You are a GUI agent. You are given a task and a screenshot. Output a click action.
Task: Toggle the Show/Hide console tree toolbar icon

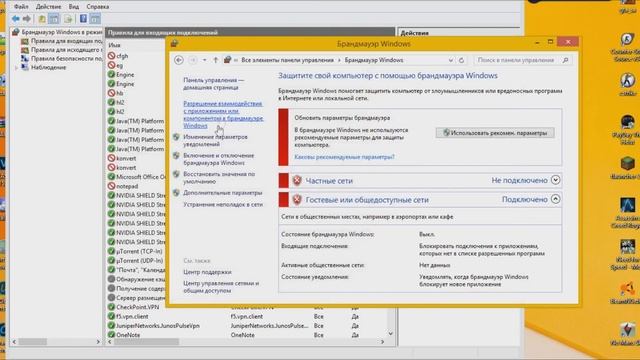tap(54, 19)
